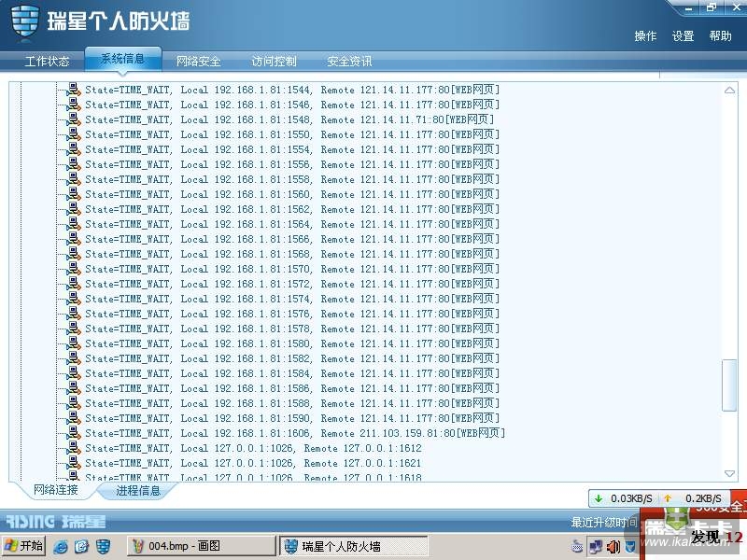Click the network computers tray icon

click(x=596, y=547)
